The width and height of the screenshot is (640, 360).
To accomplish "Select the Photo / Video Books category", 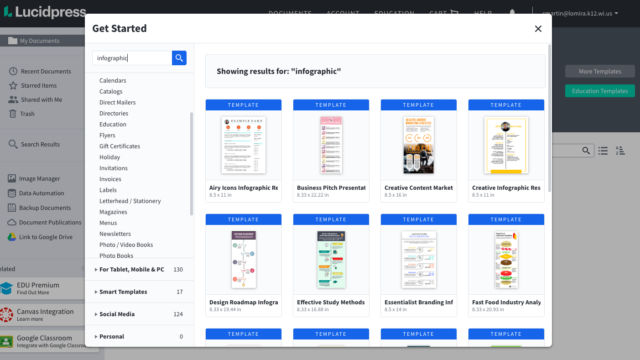I will [126, 245].
